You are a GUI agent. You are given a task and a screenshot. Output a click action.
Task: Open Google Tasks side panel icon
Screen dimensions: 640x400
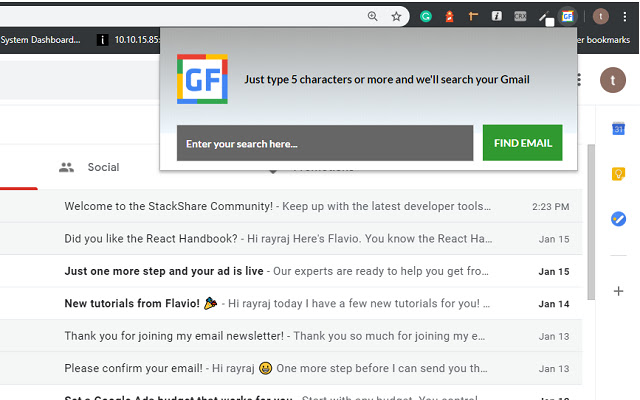tap(618, 219)
